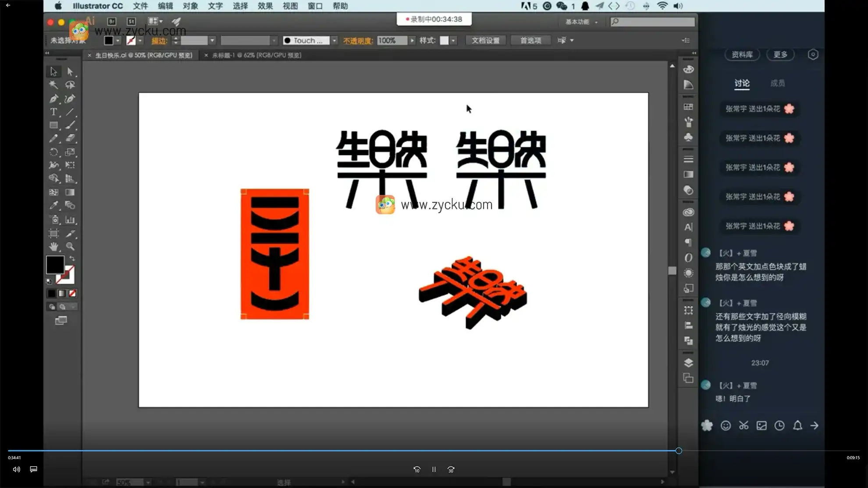Switch to the 未标题-1 document tab
868x488 pixels.
click(256, 55)
